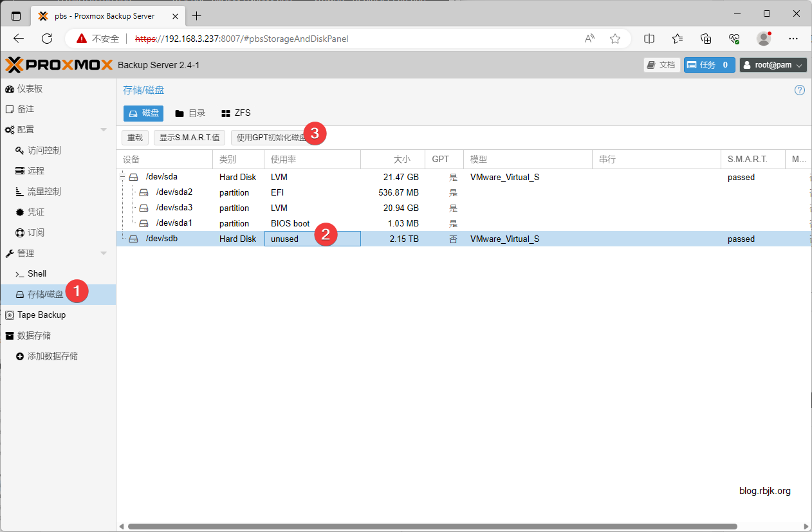Image resolution: width=812 pixels, height=532 pixels.
Task: Select Tape Backup in the sidebar
Action: click(x=41, y=315)
